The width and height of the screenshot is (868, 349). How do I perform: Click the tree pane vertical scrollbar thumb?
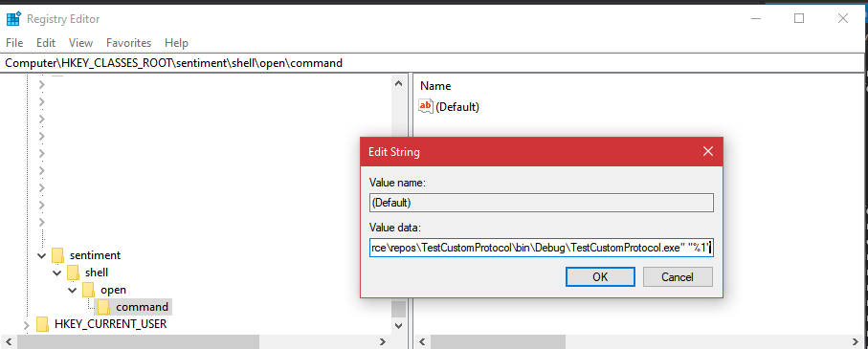click(x=398, y=309)
